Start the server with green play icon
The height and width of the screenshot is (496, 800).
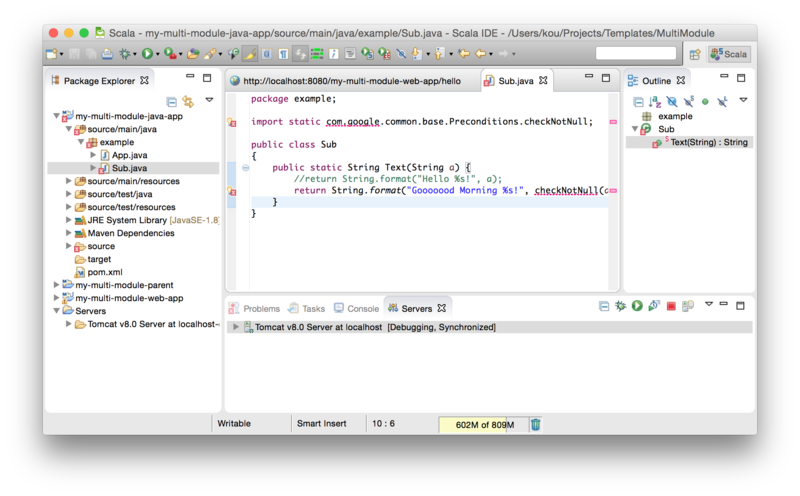click(x=637, y=306)
